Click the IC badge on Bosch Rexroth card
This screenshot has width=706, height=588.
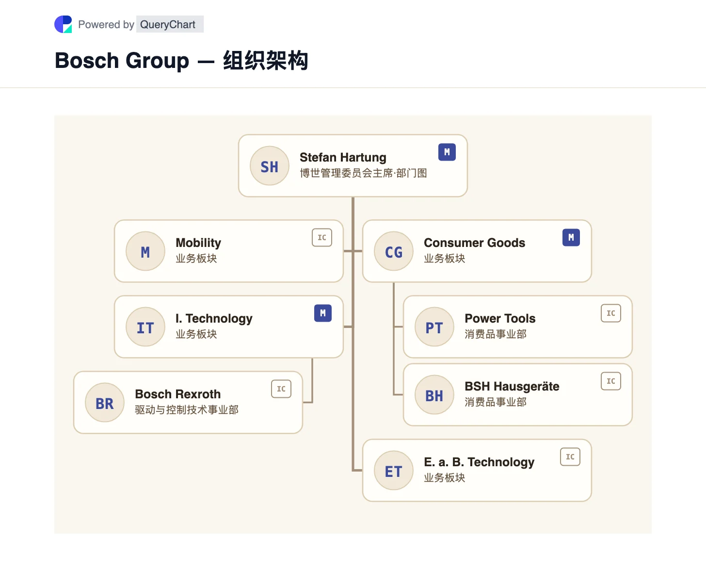281,389
